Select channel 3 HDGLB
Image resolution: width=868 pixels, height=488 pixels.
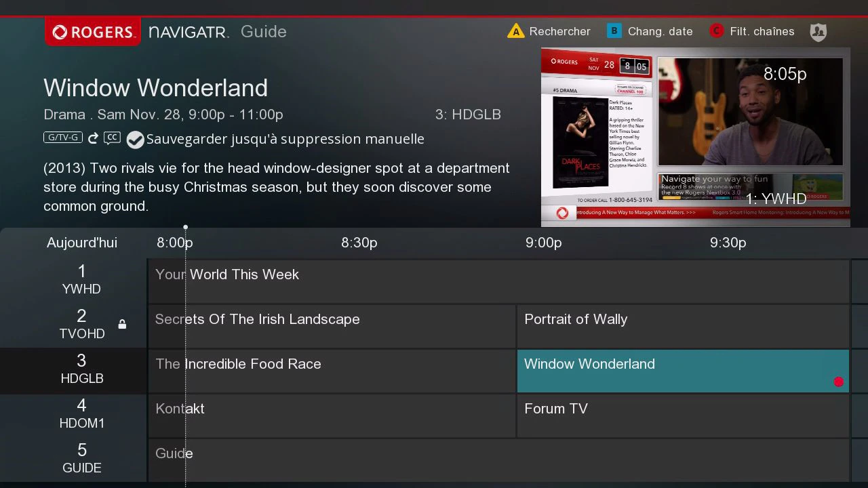[73, 371]
